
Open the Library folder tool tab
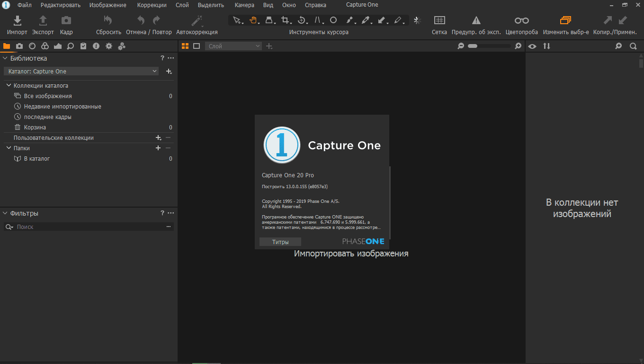(x=7, y=46)
